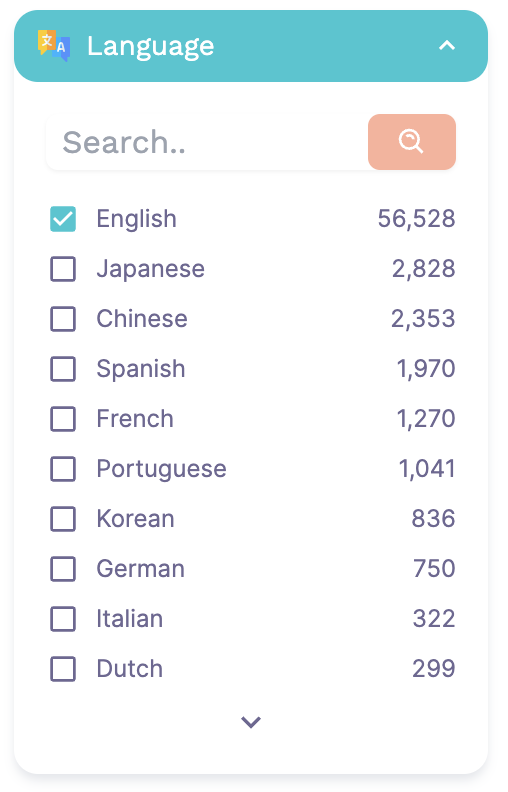
Task: Check the German checkbox
Action: pyautogui.click(x=63, y=569)
